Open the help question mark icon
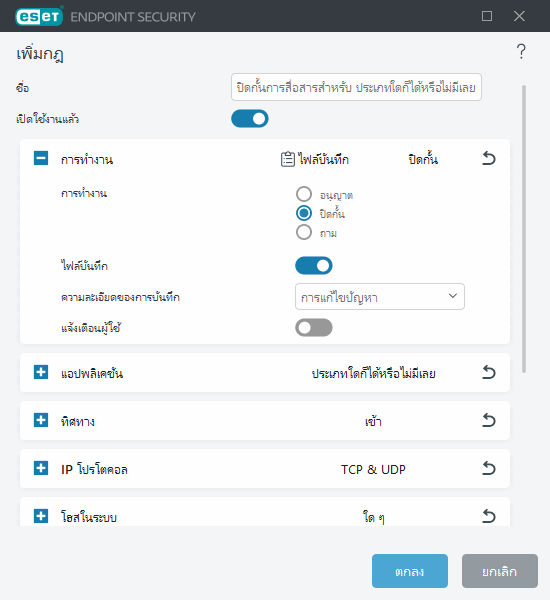This screenshot has width=550, height=600. [x=521, y=52]
